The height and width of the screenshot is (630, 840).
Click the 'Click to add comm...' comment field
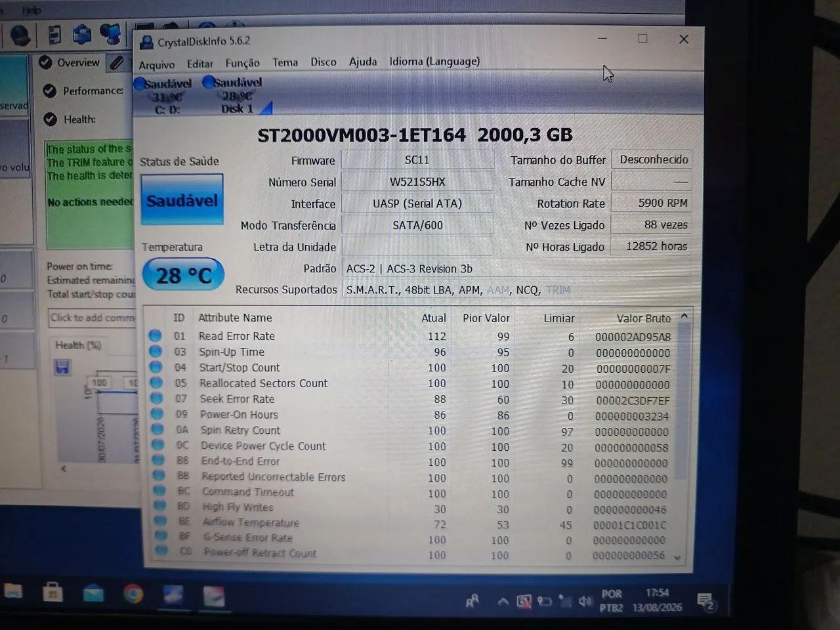pos(93,318)
